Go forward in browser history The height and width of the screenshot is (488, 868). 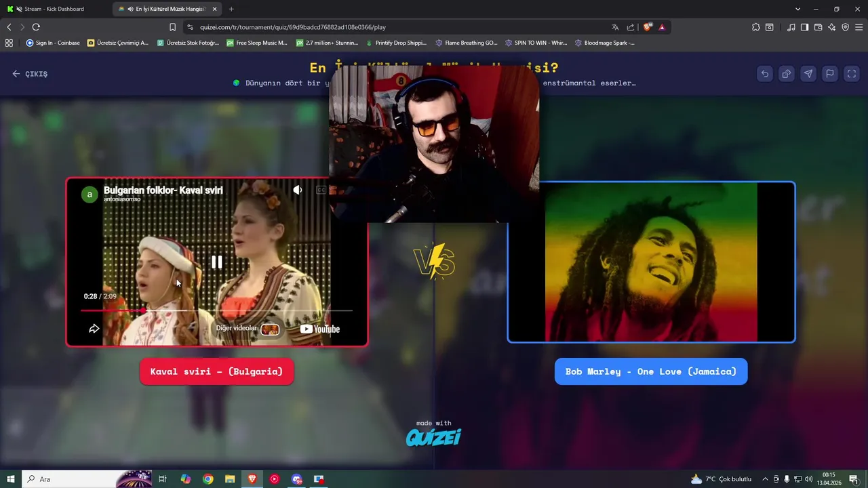pos(22,27)
